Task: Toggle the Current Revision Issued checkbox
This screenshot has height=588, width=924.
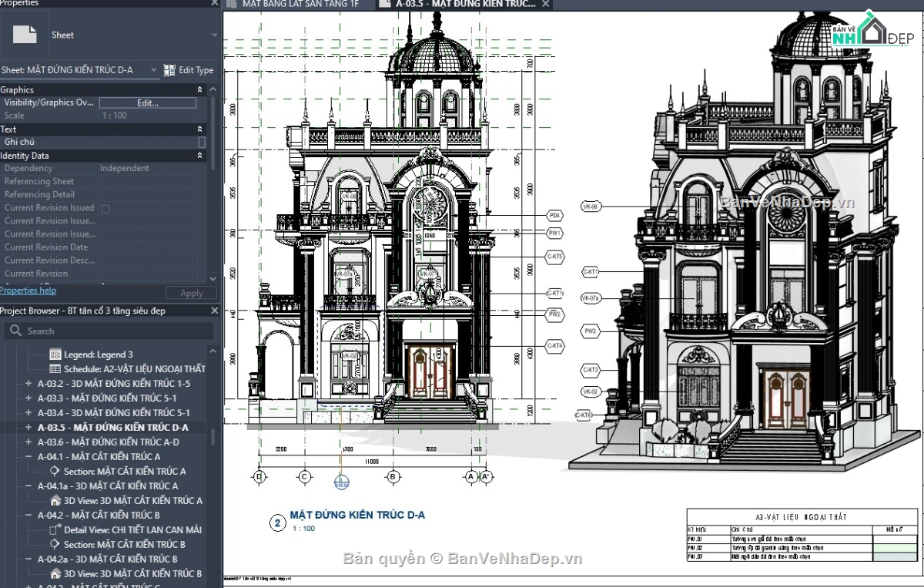Action: pos(105,208)
